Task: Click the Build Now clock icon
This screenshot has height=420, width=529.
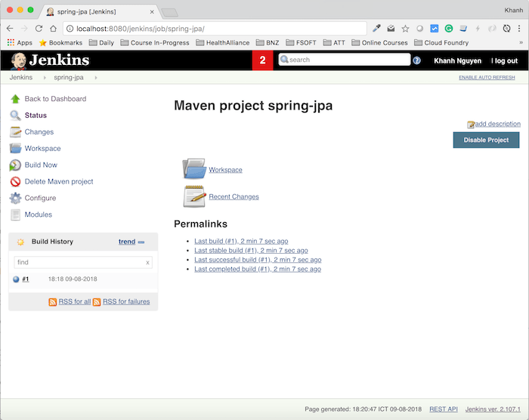Action: click(15, 165)
